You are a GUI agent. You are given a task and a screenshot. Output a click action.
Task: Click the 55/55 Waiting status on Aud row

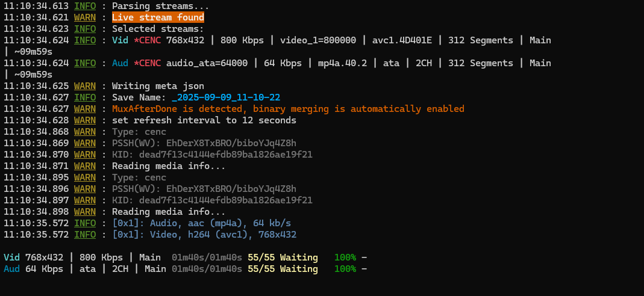click(283, 269)
